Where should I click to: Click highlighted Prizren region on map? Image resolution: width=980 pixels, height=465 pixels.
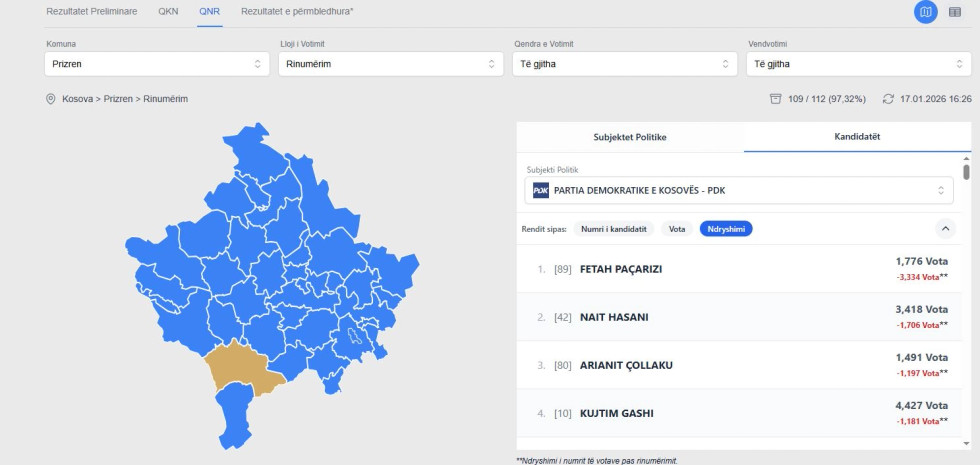coord(240,368)
